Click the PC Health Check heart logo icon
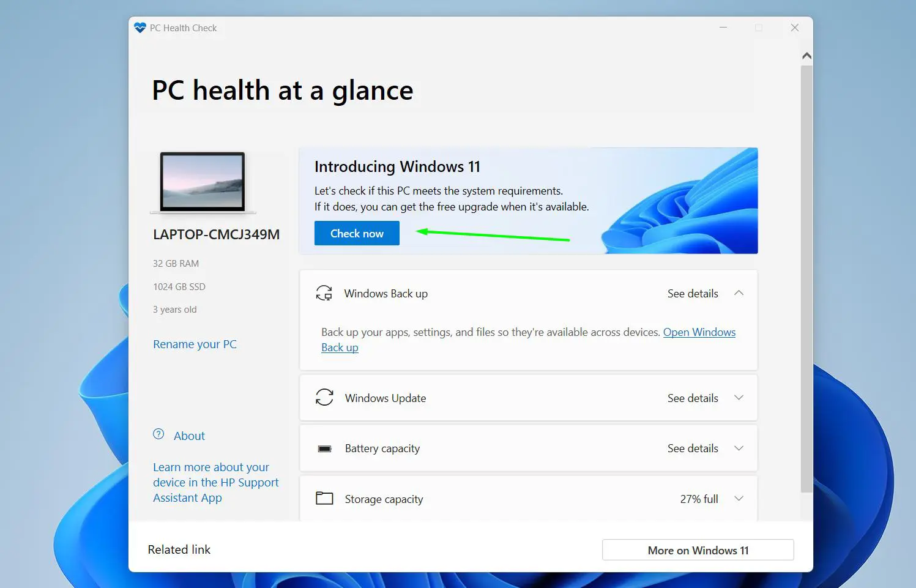916x588 pixels. click(140, 27)
